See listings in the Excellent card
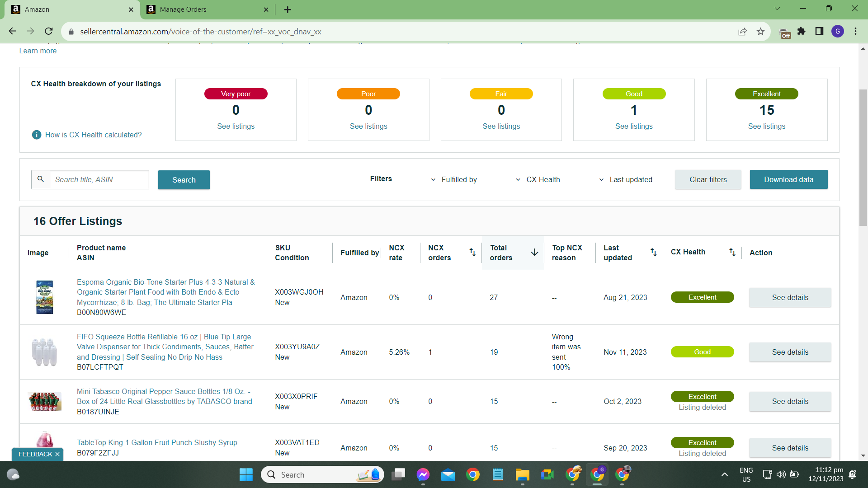 [x=766, y=126]
